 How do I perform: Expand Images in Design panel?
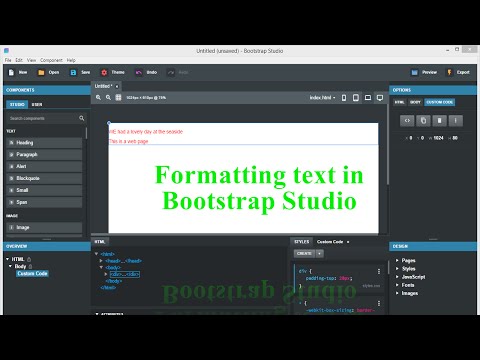pos(397,293)
